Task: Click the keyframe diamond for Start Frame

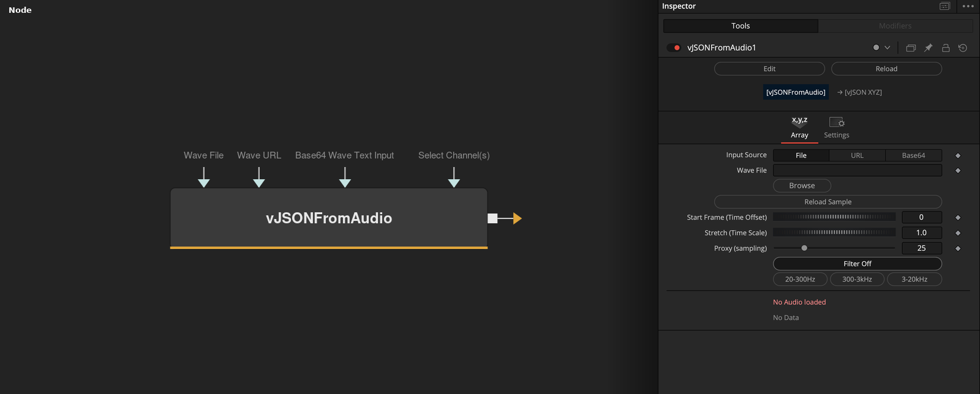Action: [x=958, y=217]
